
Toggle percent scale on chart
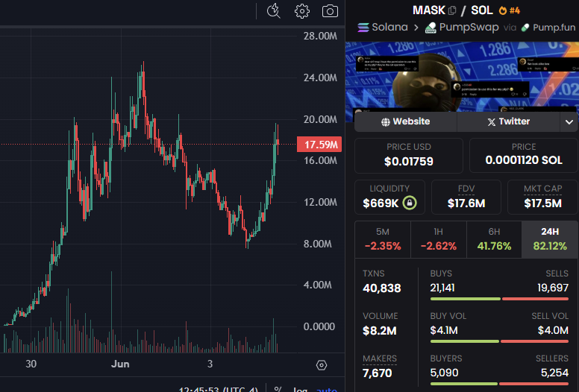click(x=278, y=390)
